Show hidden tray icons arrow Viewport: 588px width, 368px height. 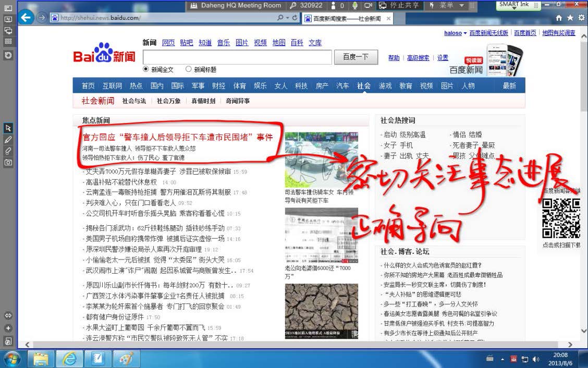click(x=503, y=359)
